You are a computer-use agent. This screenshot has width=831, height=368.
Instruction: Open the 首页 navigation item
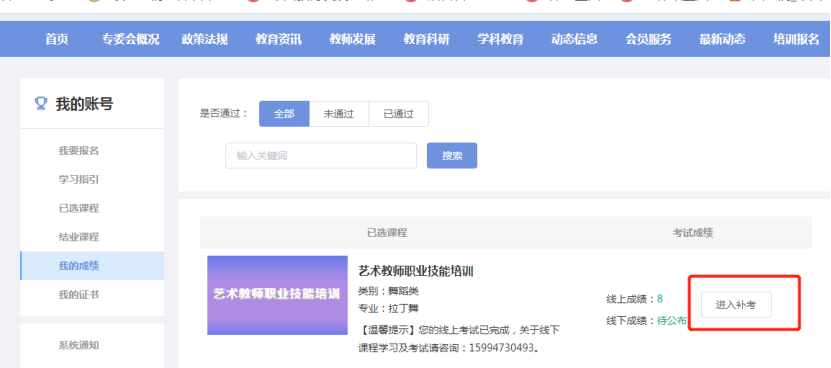[x=57, y=39]
